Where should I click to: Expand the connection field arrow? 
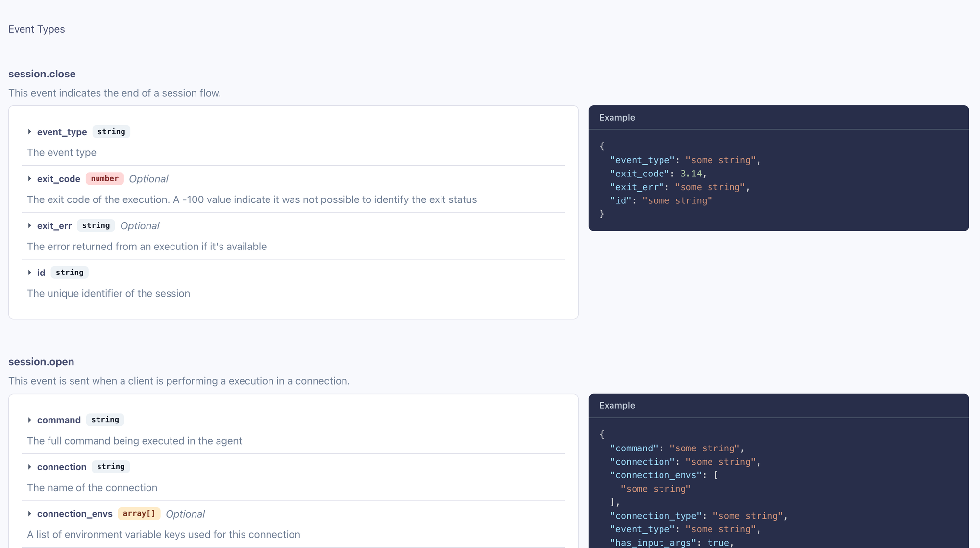(30, 467)
